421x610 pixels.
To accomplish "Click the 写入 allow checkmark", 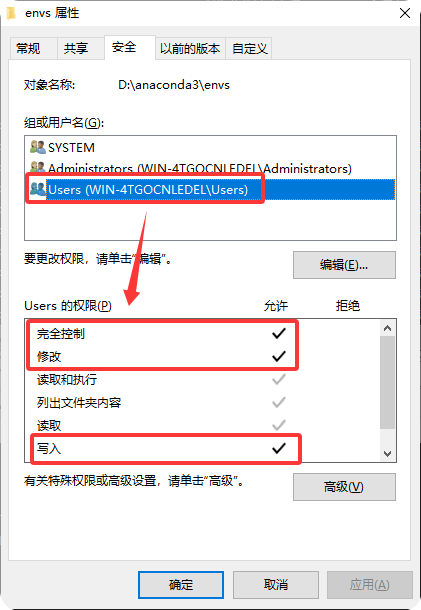I will [279, 448].
